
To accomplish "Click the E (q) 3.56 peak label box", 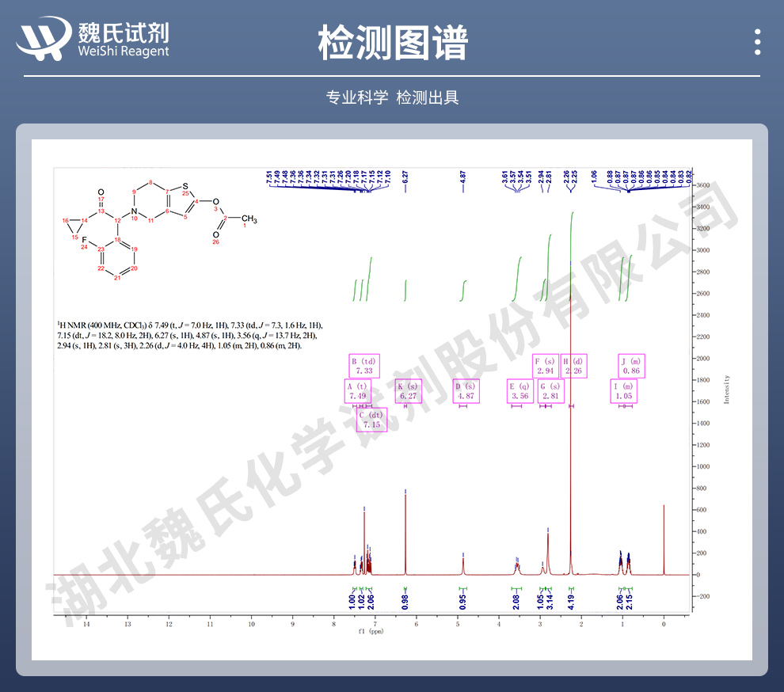I will 520,391.
